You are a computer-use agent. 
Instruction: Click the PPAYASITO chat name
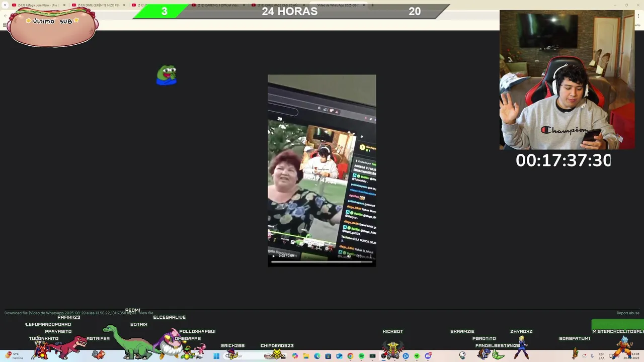[x=58, y=331]
